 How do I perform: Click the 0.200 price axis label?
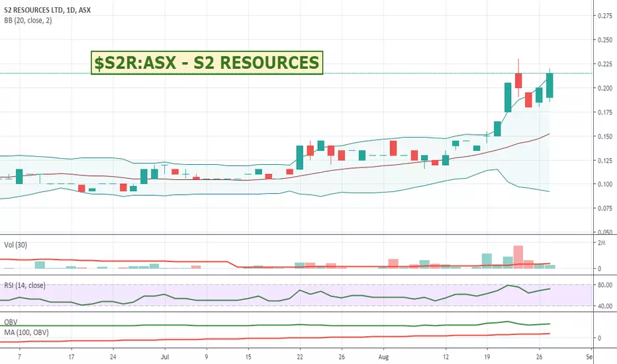tap(605, 88)
